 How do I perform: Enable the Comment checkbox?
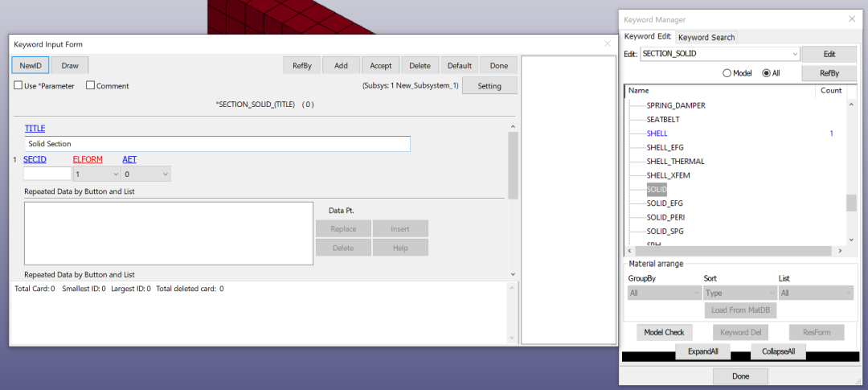pyautogui.click(x=90, y=86)
